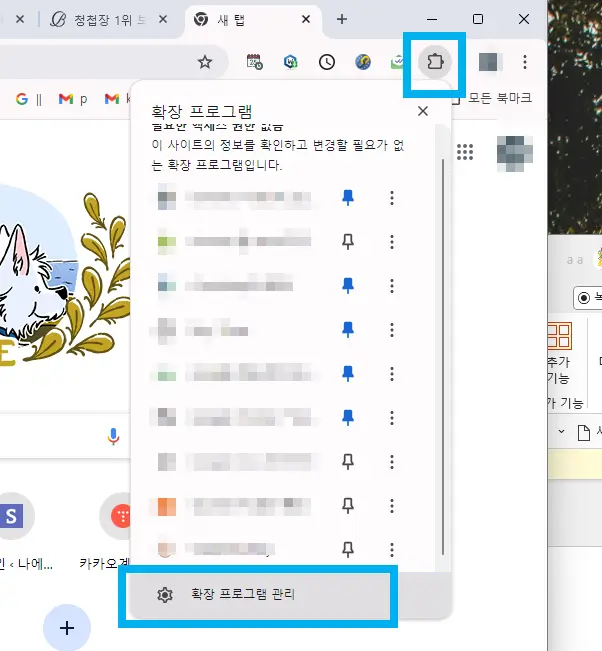
Task: Unpin the extension with the shortest name
Action: (348, 330)
